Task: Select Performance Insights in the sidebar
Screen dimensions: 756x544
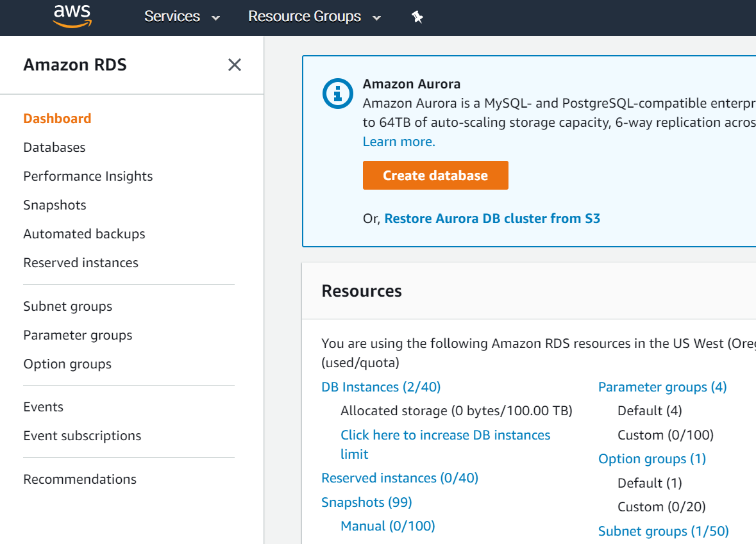Action: tap(88, 176)
